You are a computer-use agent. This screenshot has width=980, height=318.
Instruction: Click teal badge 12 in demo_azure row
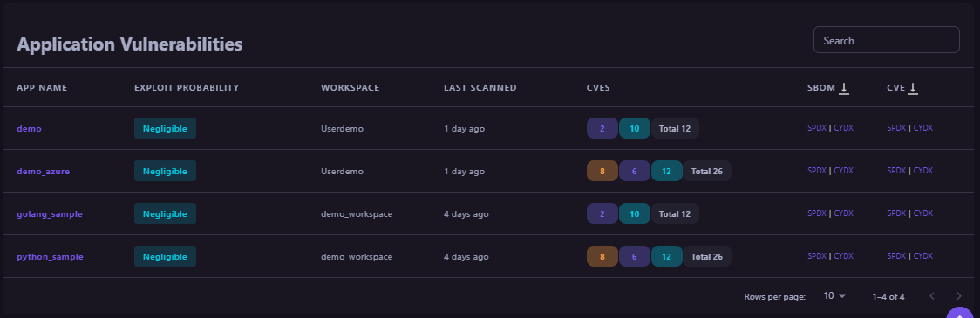(x=667, y=171)
